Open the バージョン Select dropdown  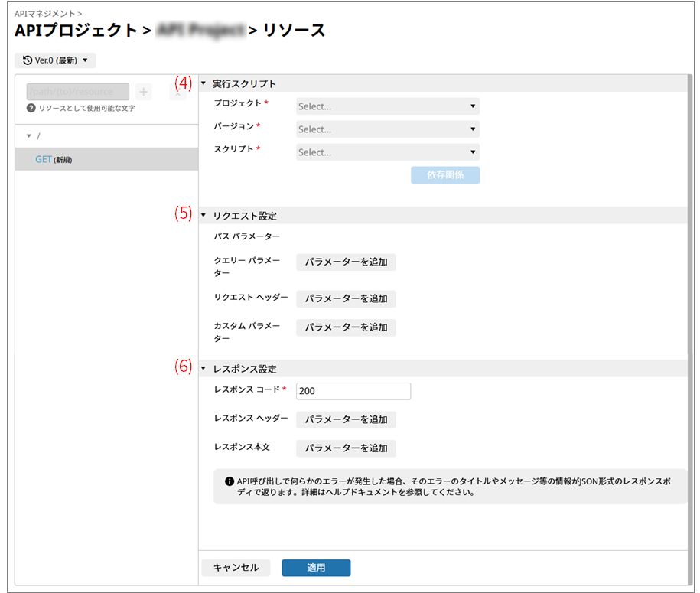coord(387,129)
